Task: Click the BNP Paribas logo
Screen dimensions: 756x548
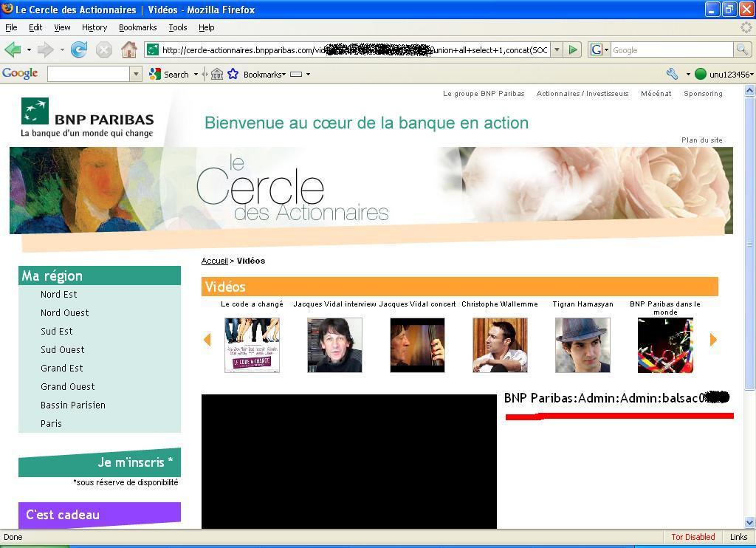Action: point(87,117)
